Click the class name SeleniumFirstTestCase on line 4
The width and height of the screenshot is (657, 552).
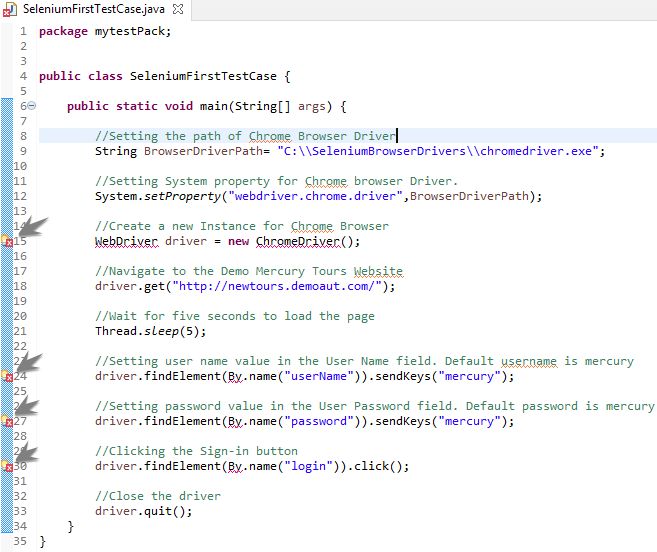coord(203,76)
